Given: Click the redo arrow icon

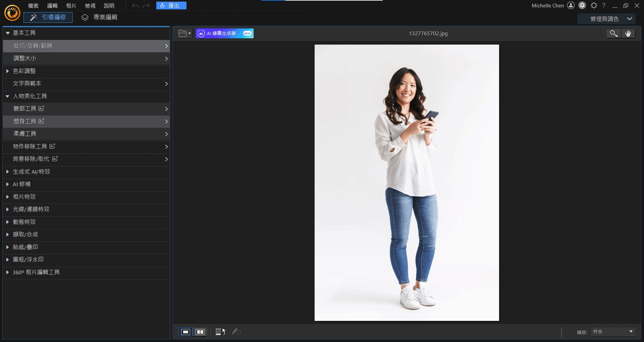Looking at the screenshot, I should tap(146, 6).
